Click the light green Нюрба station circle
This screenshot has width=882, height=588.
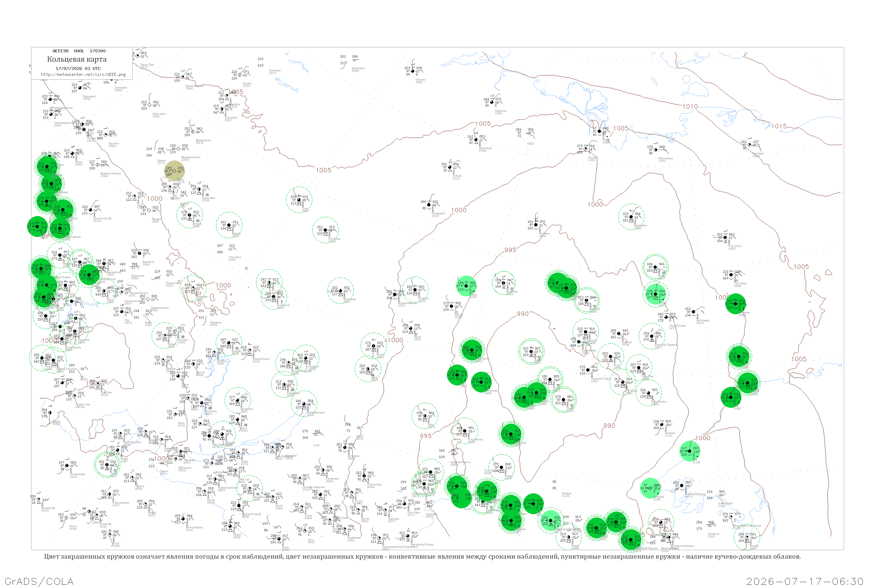pos(467,286)
